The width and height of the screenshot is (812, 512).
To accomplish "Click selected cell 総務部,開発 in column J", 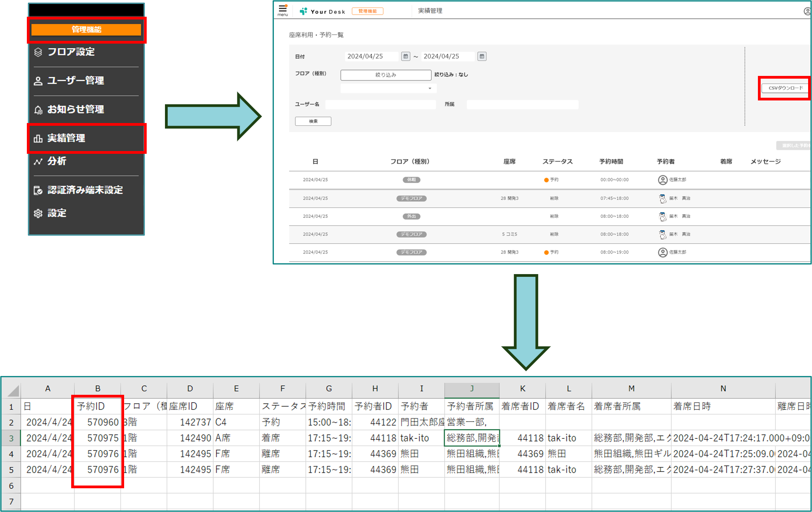I will click(472, 438).
